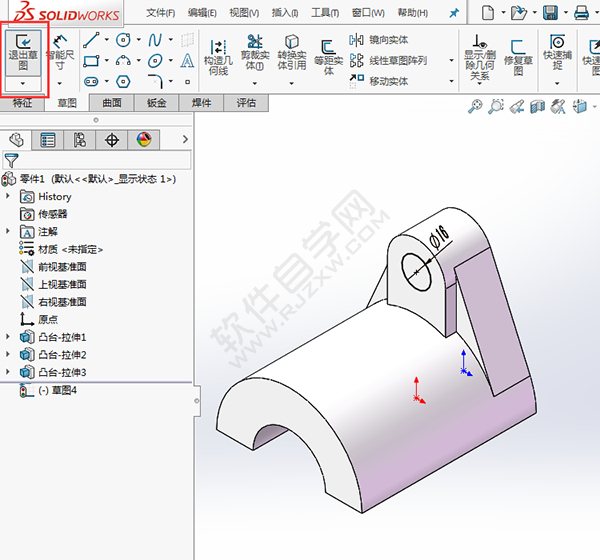The image size is (600, 560).
Task: Open the ConfigurationManager tab
Action: (x=80, y=140)
